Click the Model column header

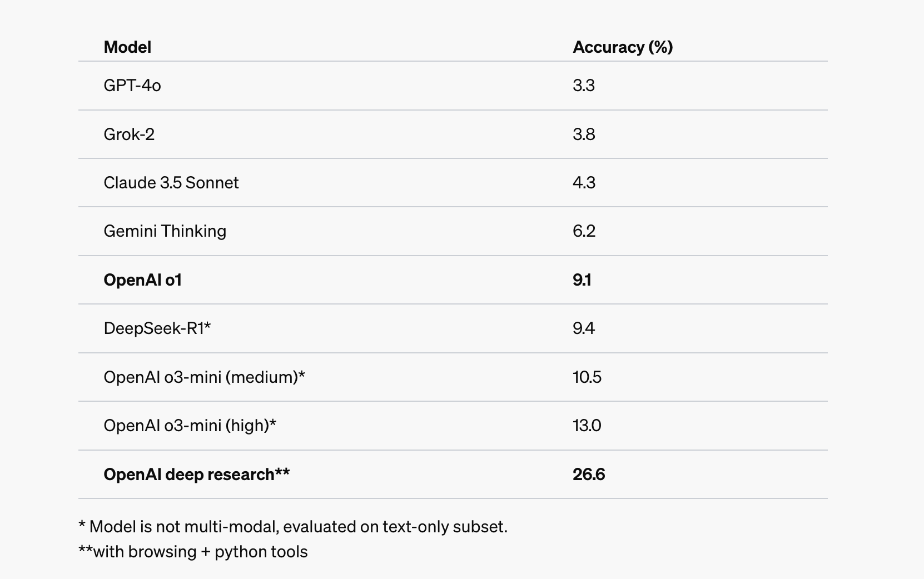tap(127, 47)
